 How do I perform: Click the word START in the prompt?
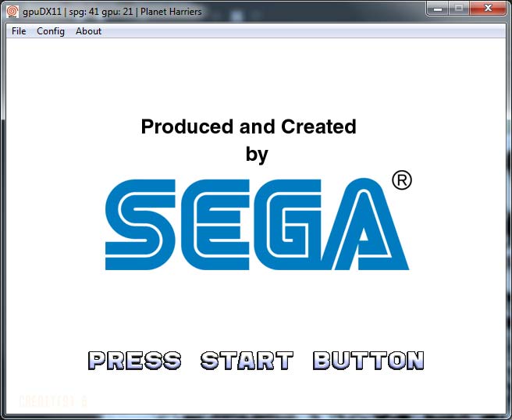pyautogui.click(x=247, y=361)
